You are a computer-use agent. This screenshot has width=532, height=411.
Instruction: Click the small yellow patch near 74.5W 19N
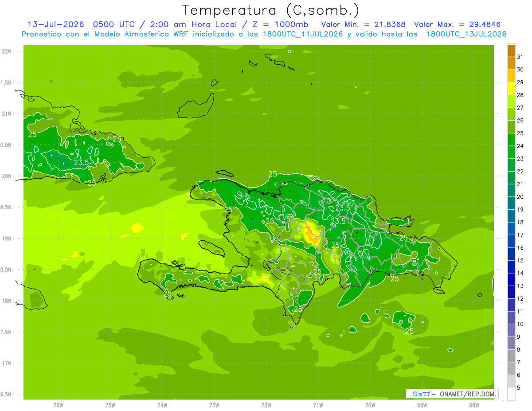(137, 228)
